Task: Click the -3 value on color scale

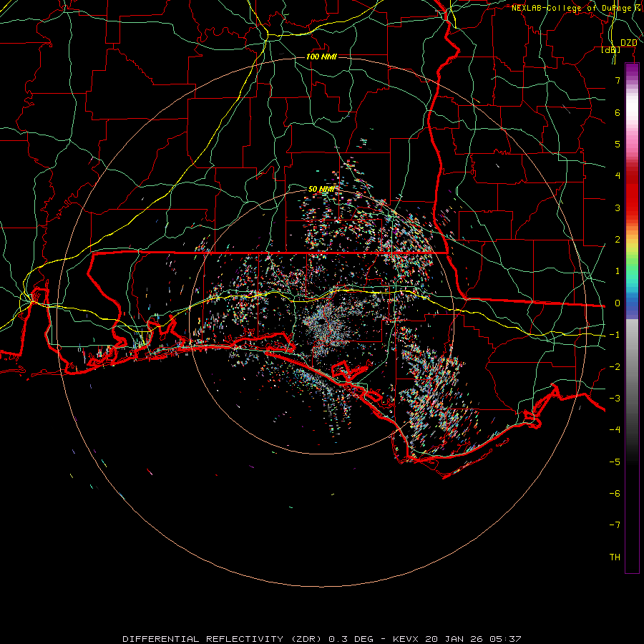Action: (615, 399)
